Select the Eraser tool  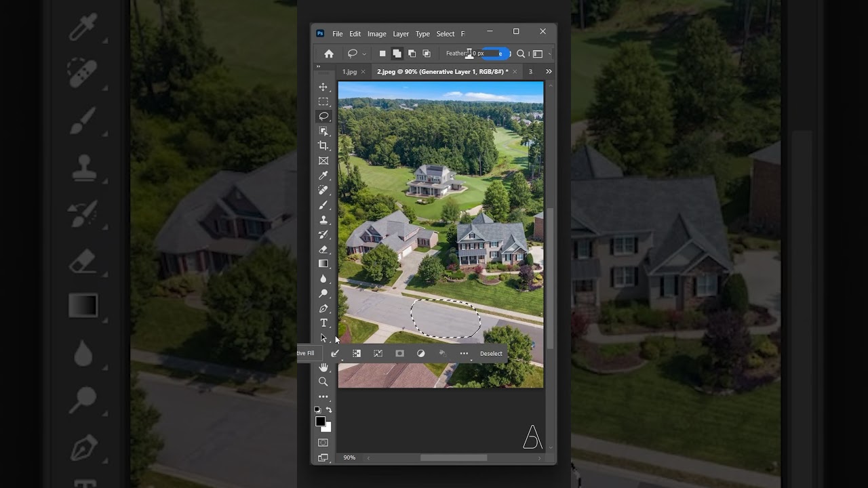323,249
